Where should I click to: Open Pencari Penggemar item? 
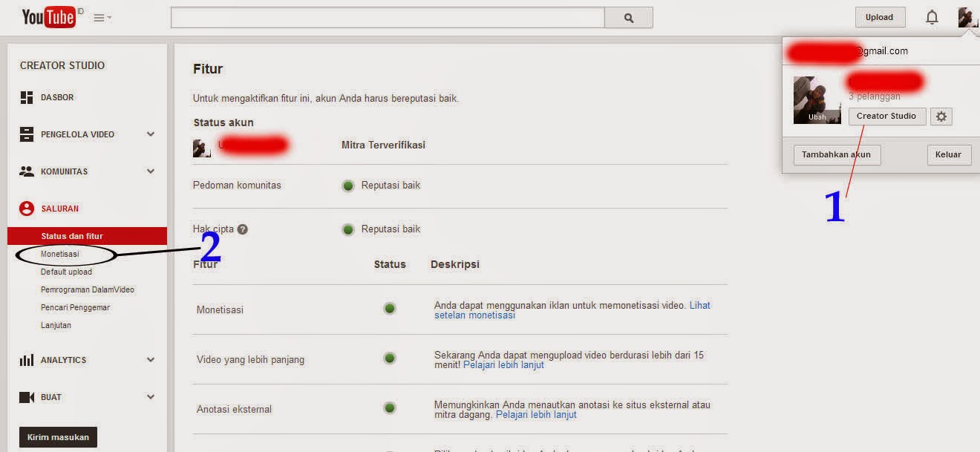tap(75, 307)
